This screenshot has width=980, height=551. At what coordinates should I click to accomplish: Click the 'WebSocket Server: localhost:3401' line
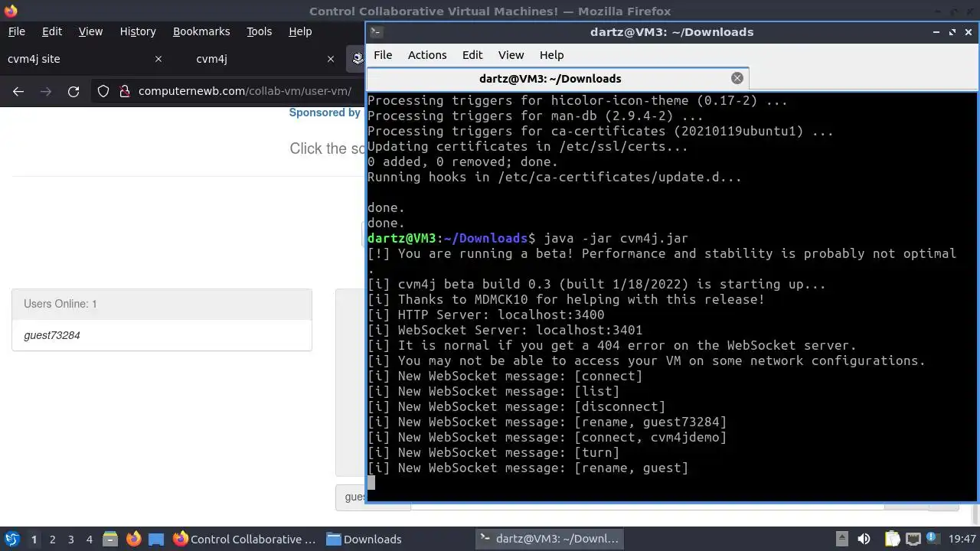coord(505,330)
